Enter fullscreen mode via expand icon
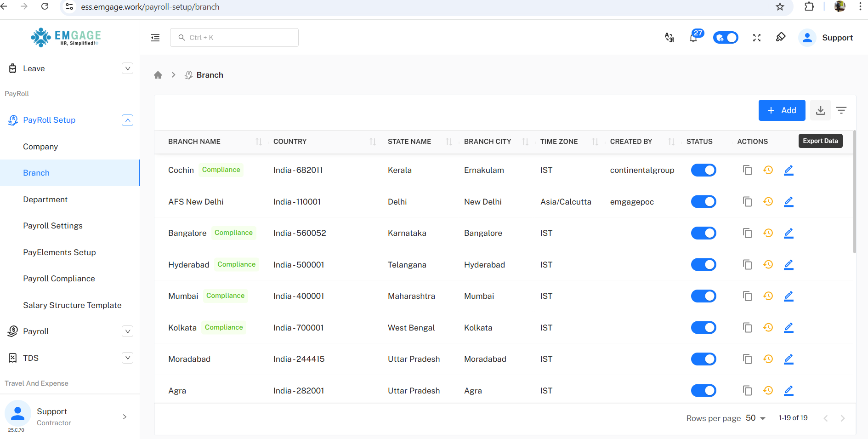 [757, 38]
